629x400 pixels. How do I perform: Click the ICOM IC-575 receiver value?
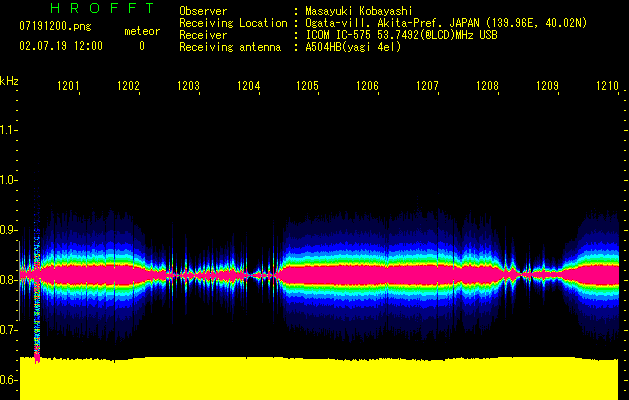click(x=401, y=35)
